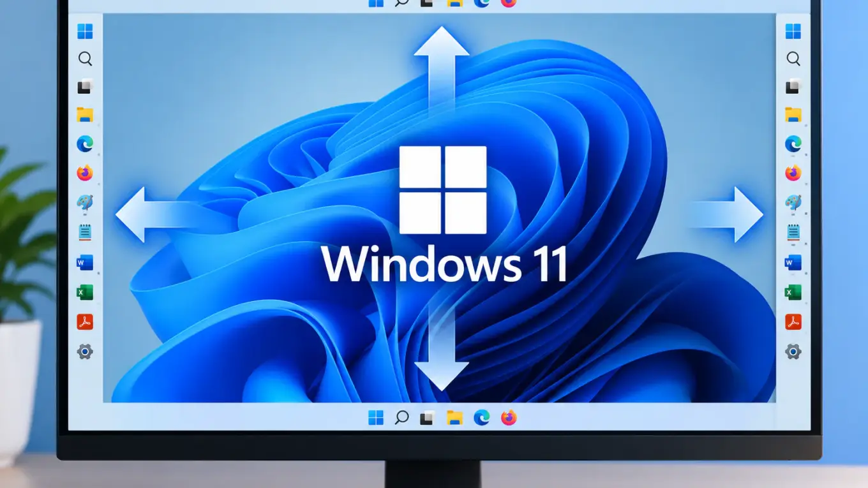Open Search in the left vertical taskbar
The image size is (868, 488).
point(85,59)
